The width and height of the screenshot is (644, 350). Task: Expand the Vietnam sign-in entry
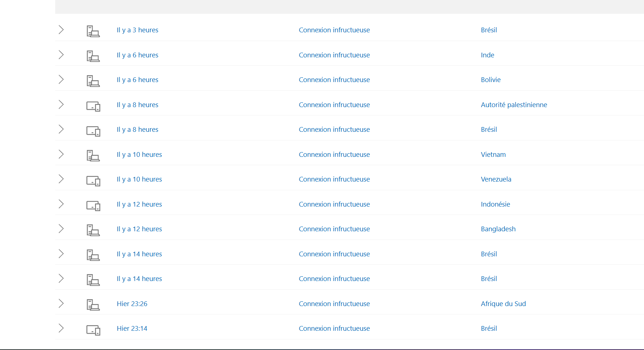tap(61, 154)
